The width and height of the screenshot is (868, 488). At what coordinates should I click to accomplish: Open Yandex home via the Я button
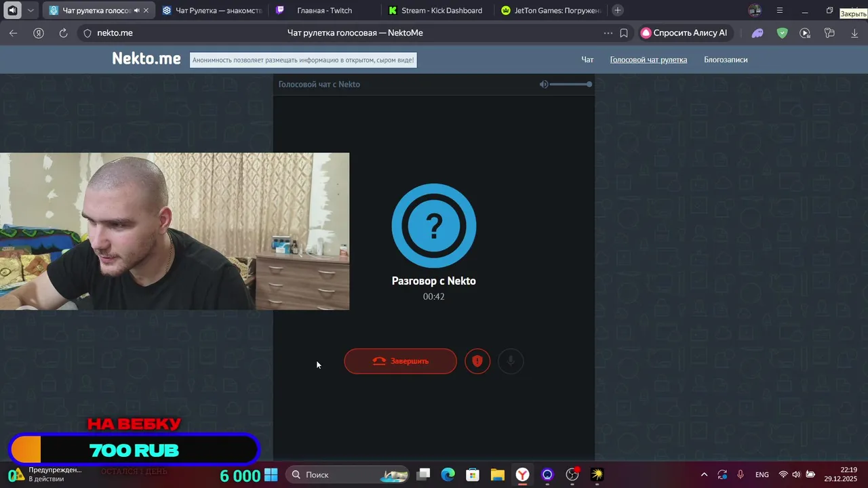[39, 33]
